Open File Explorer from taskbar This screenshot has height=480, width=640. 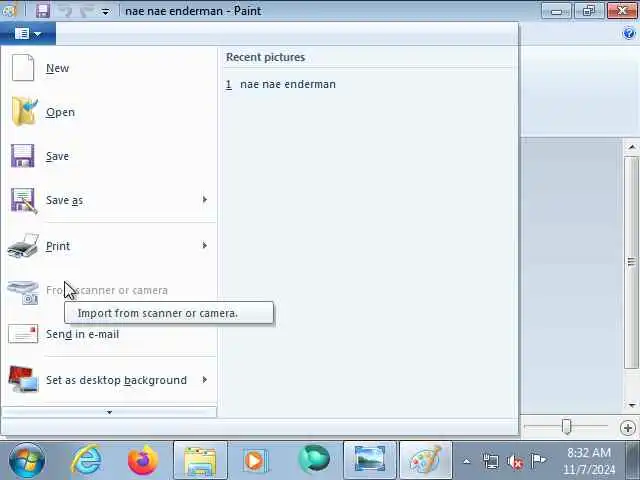point(200,460)
